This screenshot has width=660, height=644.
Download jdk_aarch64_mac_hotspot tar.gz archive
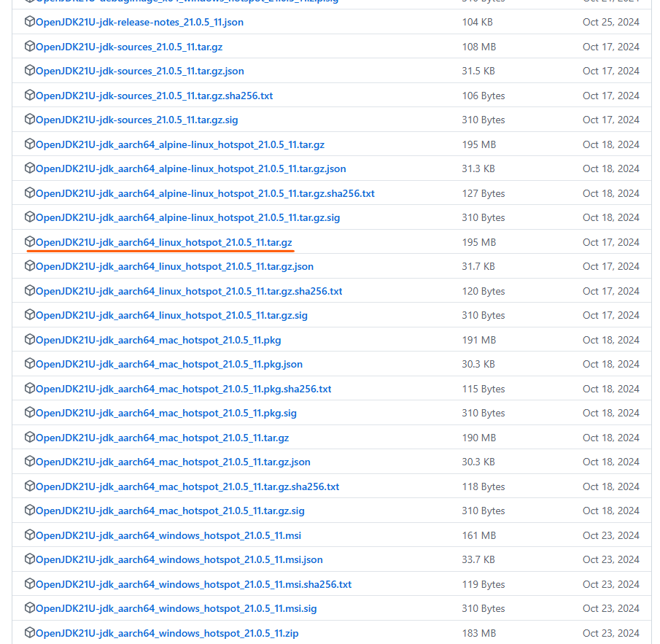(x=162, y=438)
